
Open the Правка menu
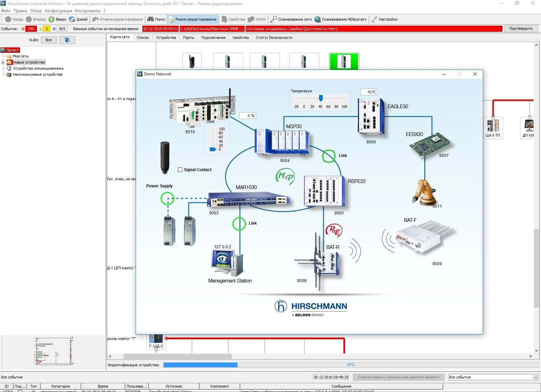pyautogui.click(x=20, y=11)
